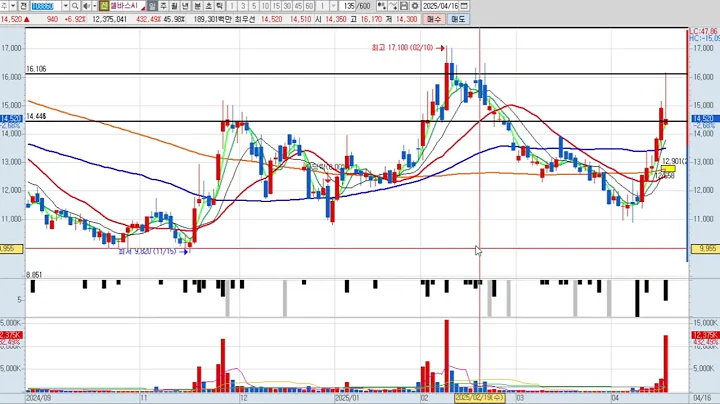This screenshot has width=720, height=404.
Task: Click the 매수 buy button
Action: tap(433, 19)
